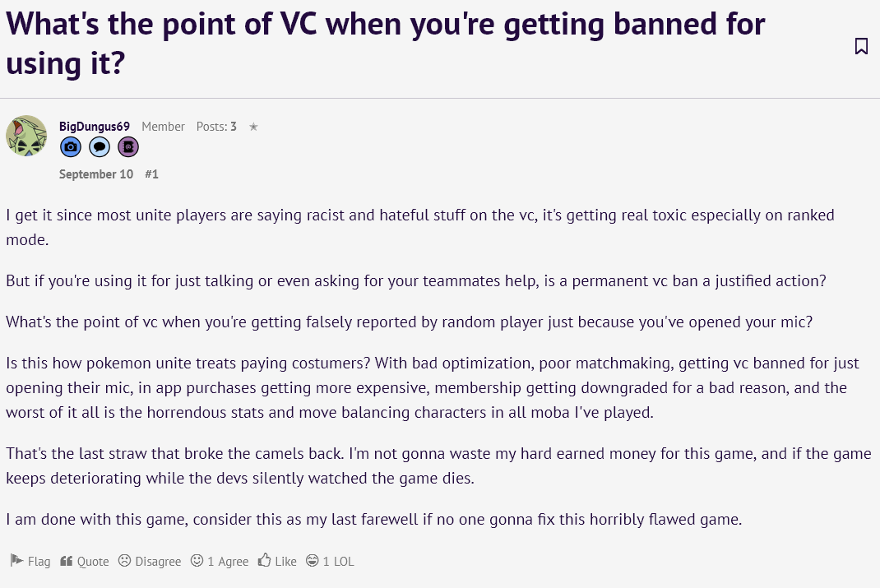Click the smiley face Agree icon
Viewport: 880px width, 588px height.
tap(197, 560)
